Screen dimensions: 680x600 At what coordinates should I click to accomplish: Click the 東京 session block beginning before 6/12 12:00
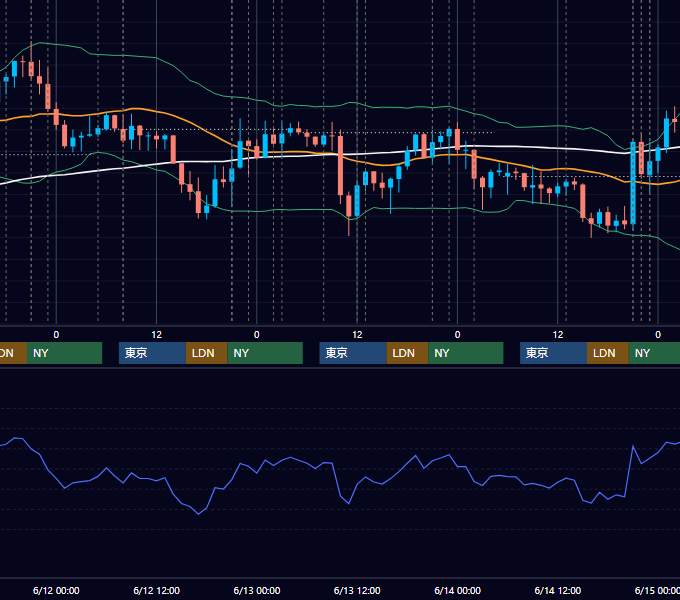point(152,353)
